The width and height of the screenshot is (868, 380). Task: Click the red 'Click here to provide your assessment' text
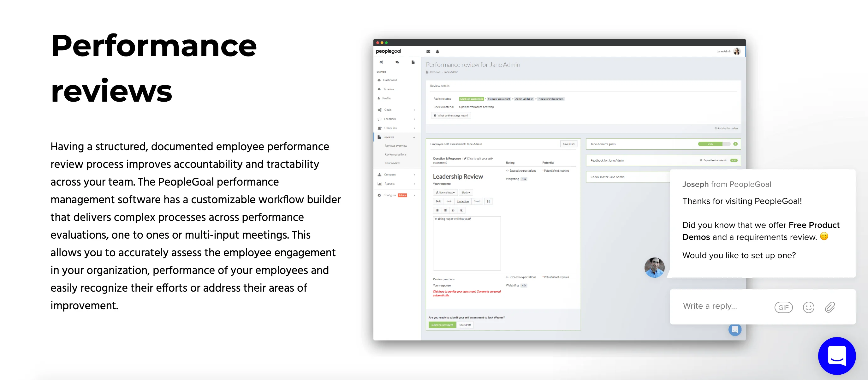click(467, 294)
